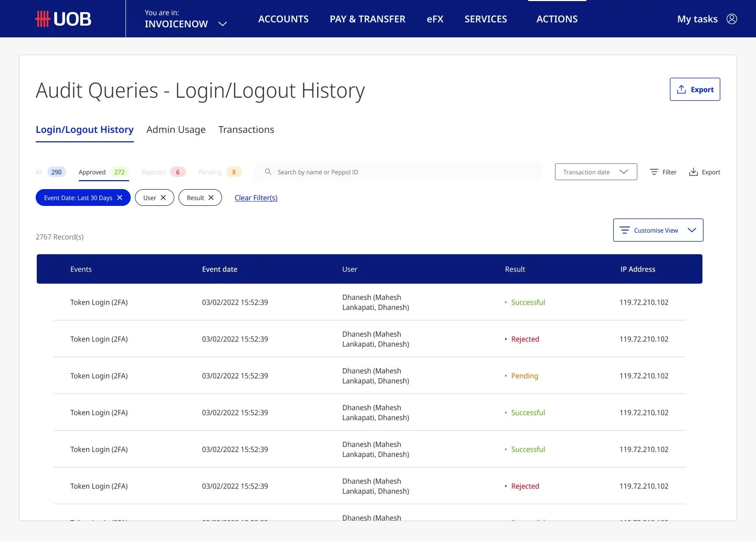This screenshot has width=756, height=541.
Task: Open the eFX menu
Action: tap(435, 19)
